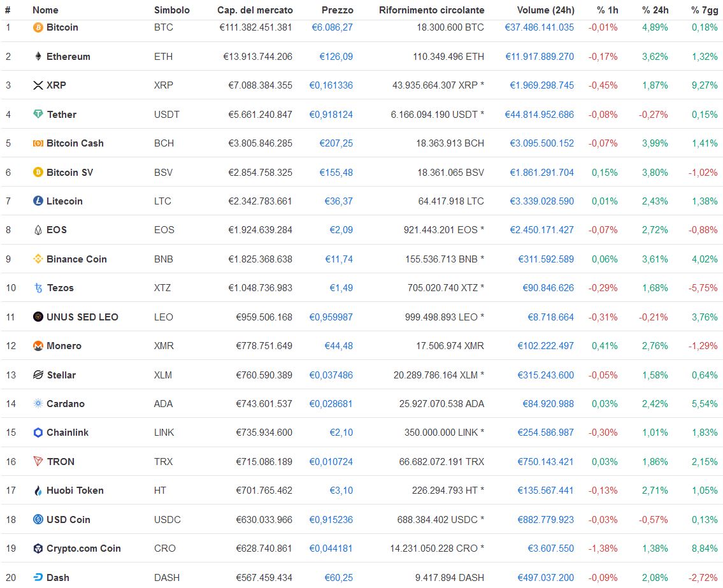Screen dimensions: 723x588
Task: Click the Dash logo icon
Action: [38, 577]
